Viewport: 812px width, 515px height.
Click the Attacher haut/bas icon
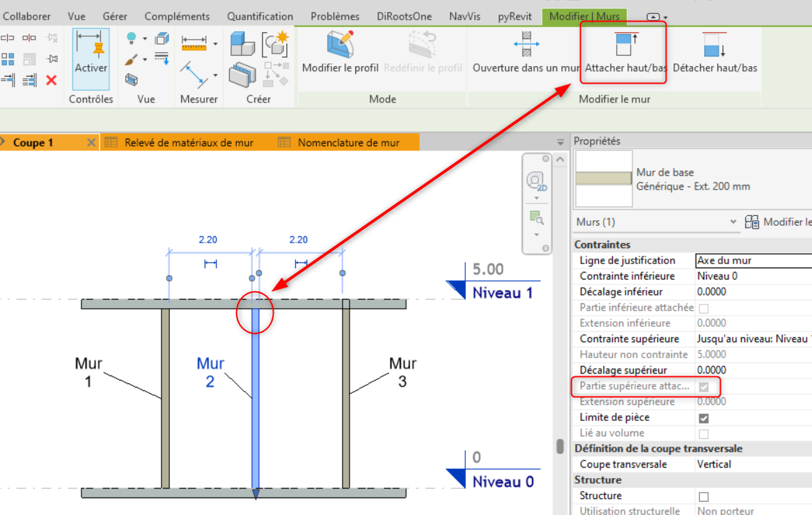click(x=625, y=44)
